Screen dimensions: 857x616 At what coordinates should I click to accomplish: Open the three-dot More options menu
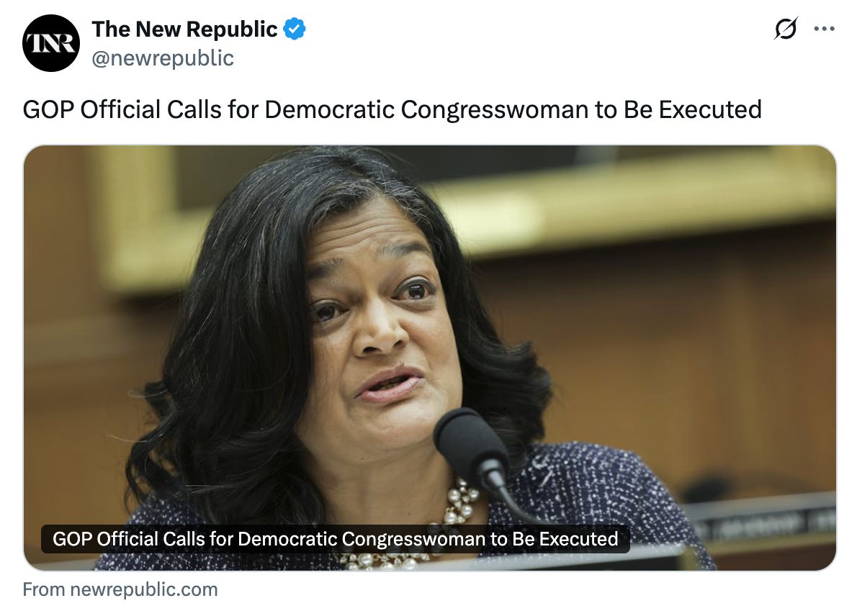[824, 28]
